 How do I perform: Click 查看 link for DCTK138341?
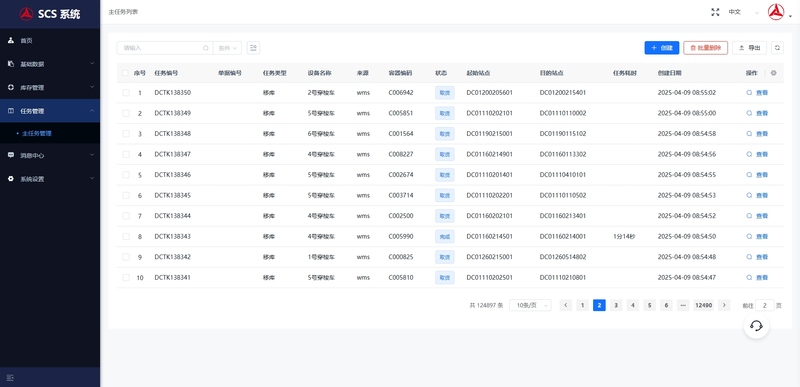762,278
